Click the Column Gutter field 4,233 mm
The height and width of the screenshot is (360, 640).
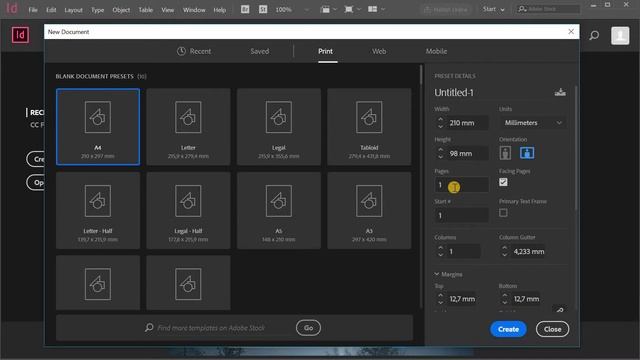tap(529, 251)
